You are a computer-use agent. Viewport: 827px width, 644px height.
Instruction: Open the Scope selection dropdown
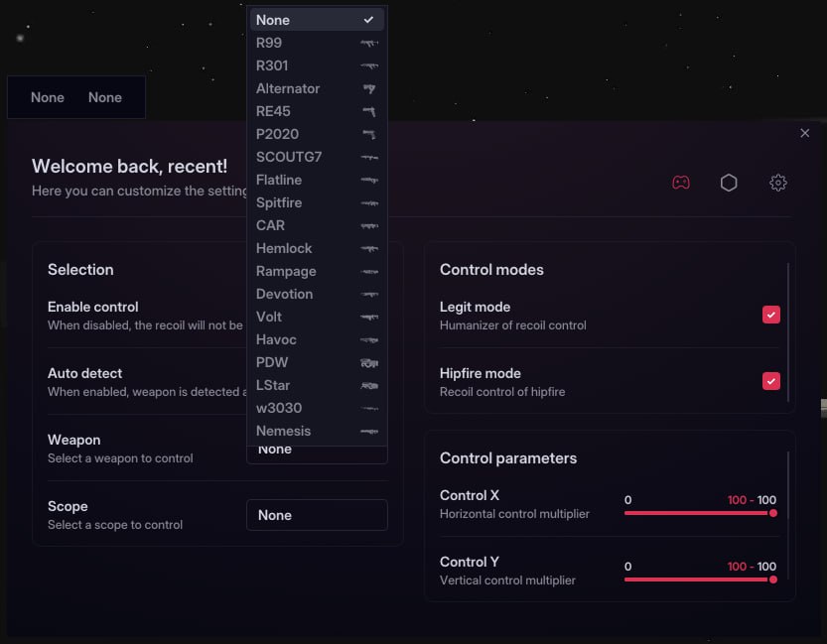[x=317, y=515]
